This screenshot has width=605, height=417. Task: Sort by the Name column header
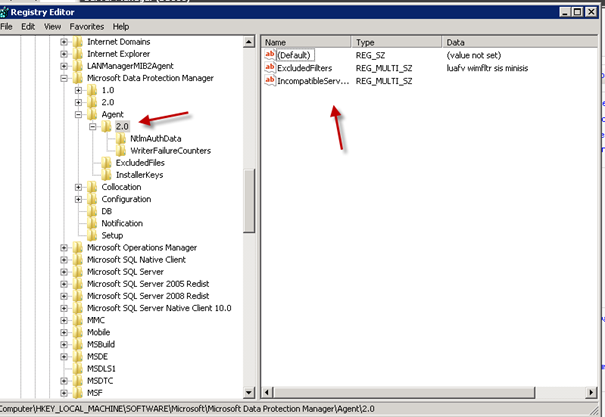coord(306,42)
